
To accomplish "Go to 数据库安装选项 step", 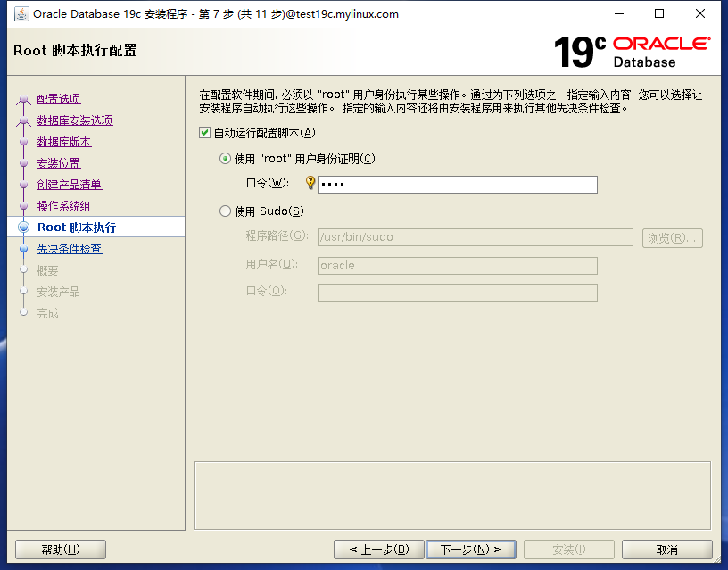I will pos(75,120).
